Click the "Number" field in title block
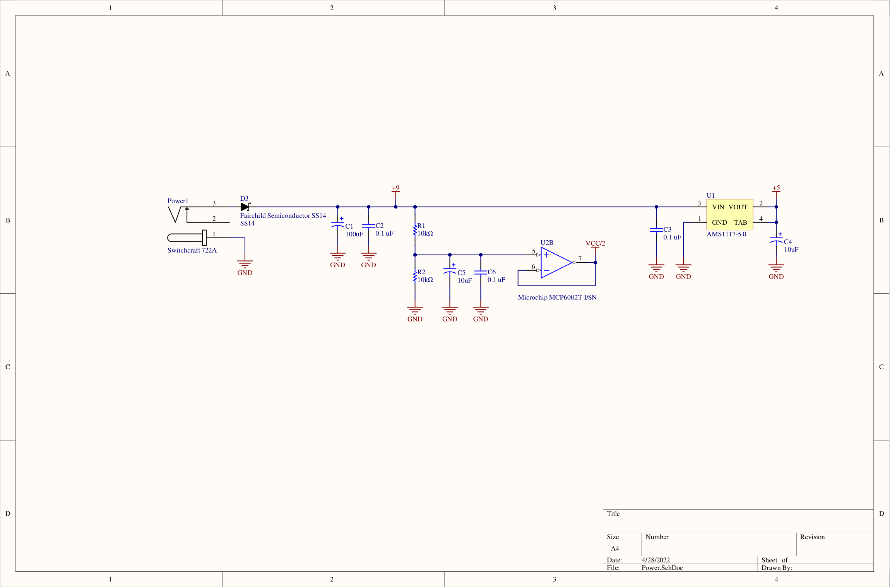Screen dimensions: 890x588 pos(719,545)
